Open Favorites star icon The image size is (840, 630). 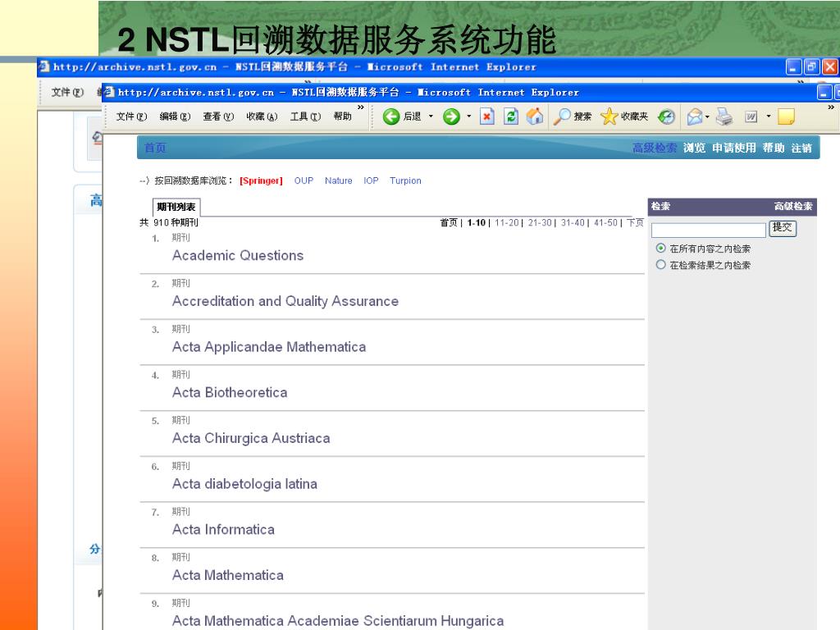pos(609,116)
